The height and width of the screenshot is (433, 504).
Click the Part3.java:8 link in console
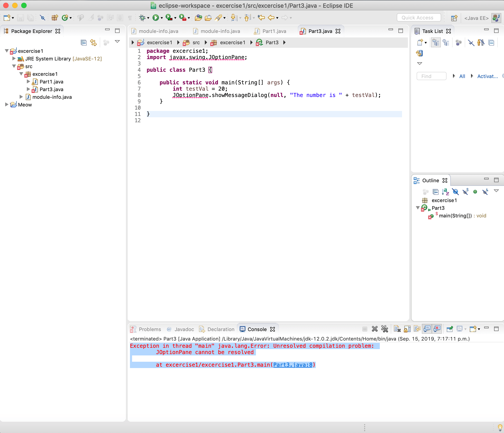coord(293,365)
